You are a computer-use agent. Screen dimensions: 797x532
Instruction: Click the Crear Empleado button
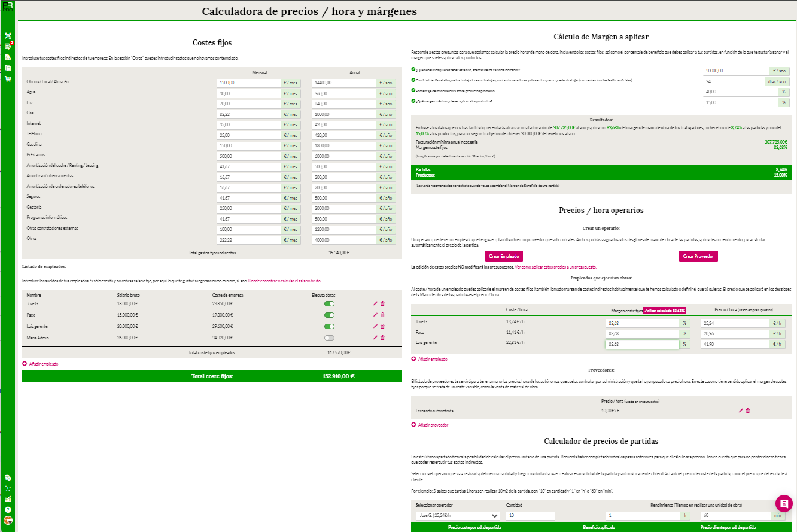[x=504, y=256]
